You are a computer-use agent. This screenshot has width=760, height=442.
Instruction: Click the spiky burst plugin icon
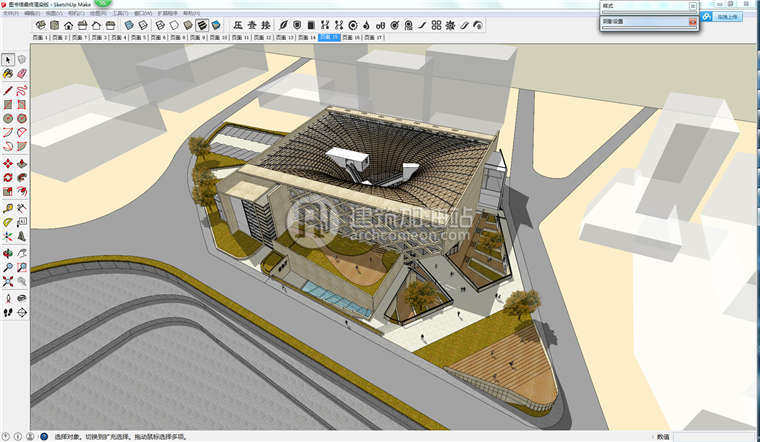click(450, 25)
